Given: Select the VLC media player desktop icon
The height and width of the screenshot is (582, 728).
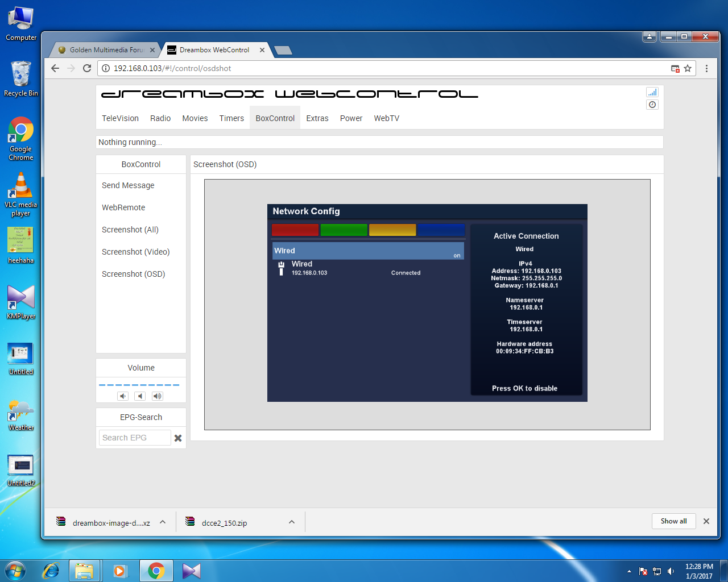Looking at the screenshot, I should 21,193.
